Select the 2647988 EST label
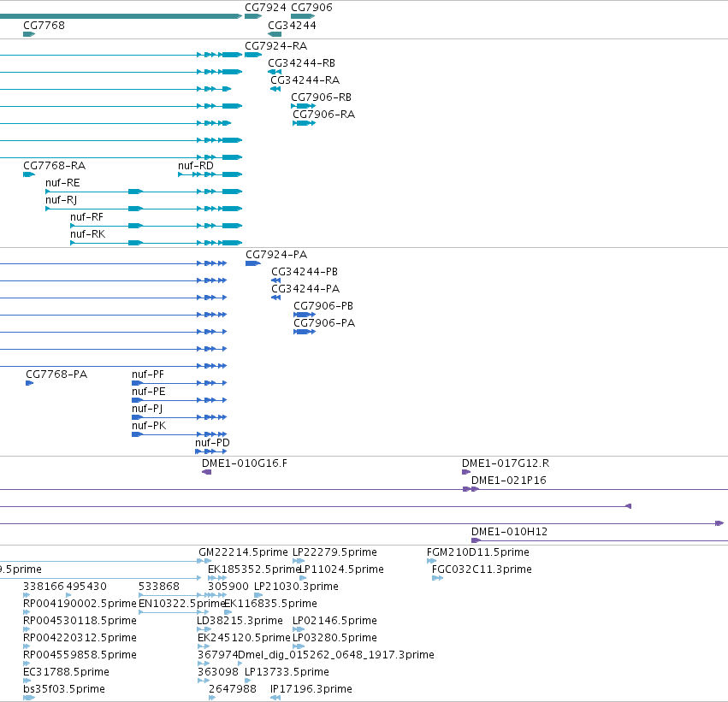The image size is (728, 702). [x=232, y=690]
